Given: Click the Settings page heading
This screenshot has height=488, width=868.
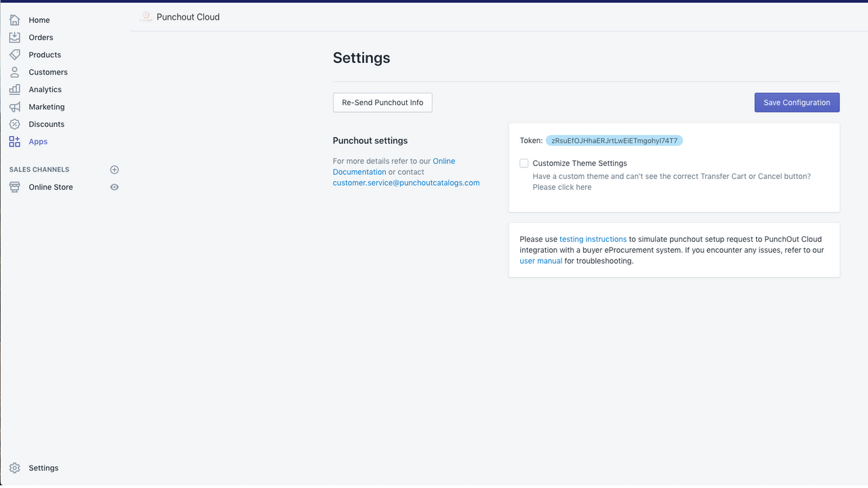Looking at the screenshot, I should [361, 58].
